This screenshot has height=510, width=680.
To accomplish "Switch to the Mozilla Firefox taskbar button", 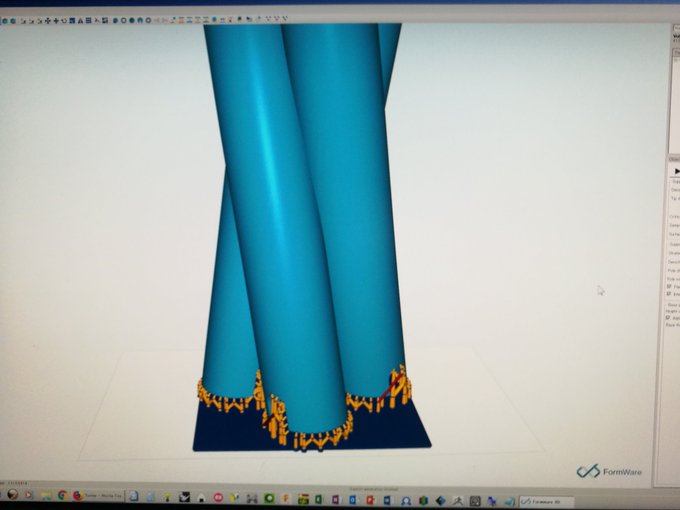I will [100, 495].
